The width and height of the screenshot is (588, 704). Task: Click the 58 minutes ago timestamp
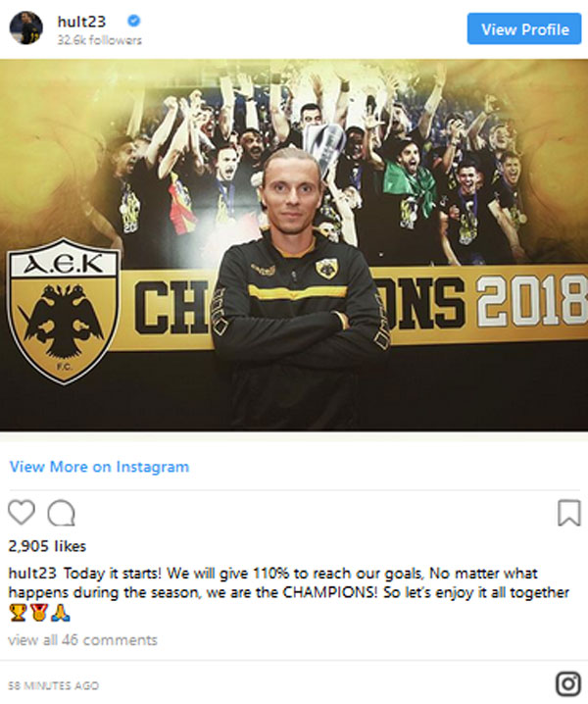coord(54,685)
